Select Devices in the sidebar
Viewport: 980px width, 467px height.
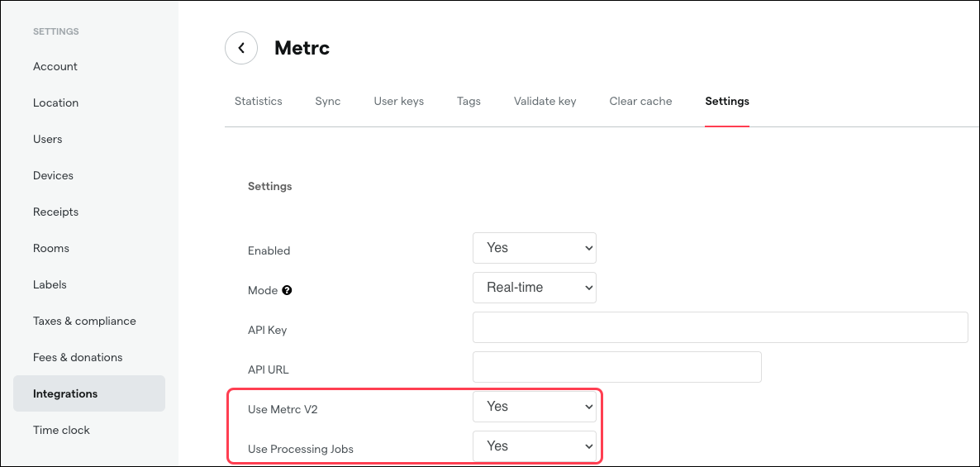(53, 176)
